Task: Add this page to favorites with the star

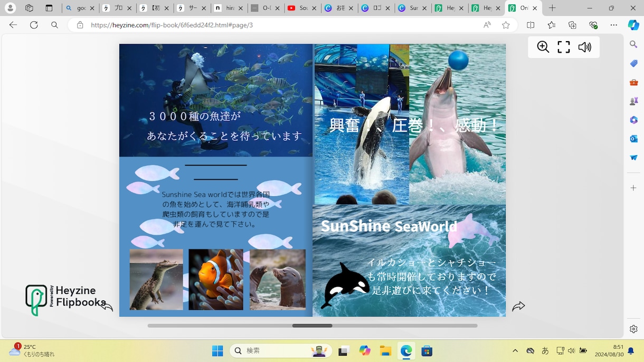Action: (x=506, y=25)
